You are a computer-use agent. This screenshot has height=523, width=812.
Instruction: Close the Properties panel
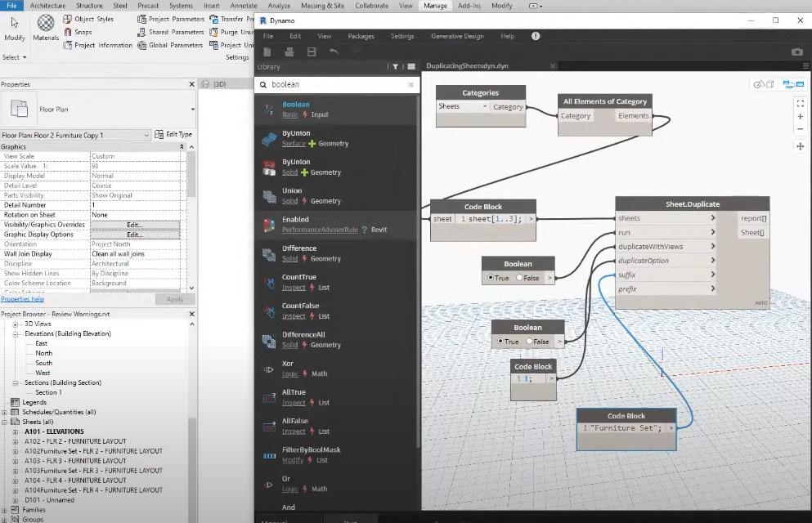click(x=191, y=84)
